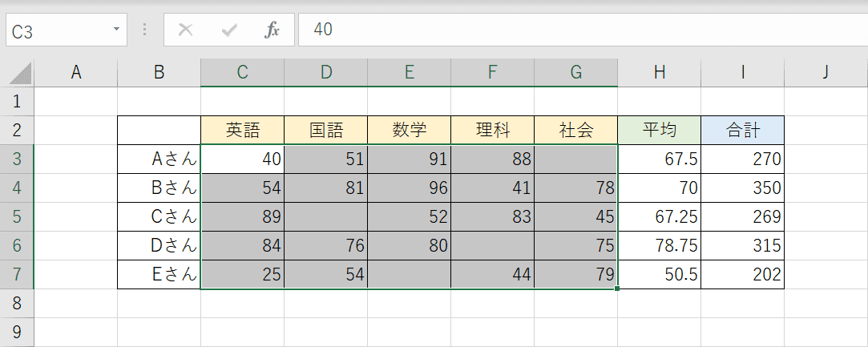Click the formula bar resize dots handle
Screen dimensions: 868x347
[x=145, y=30]
